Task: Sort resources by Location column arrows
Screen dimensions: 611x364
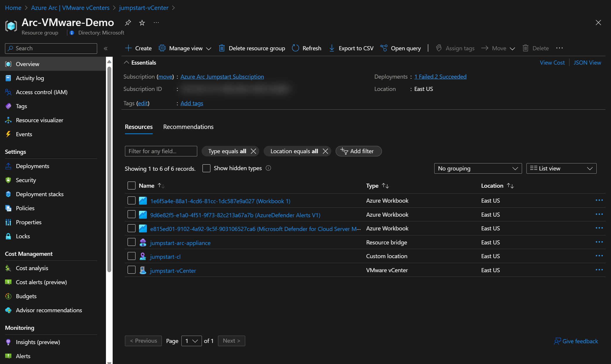Action: (x=510, y=186)
